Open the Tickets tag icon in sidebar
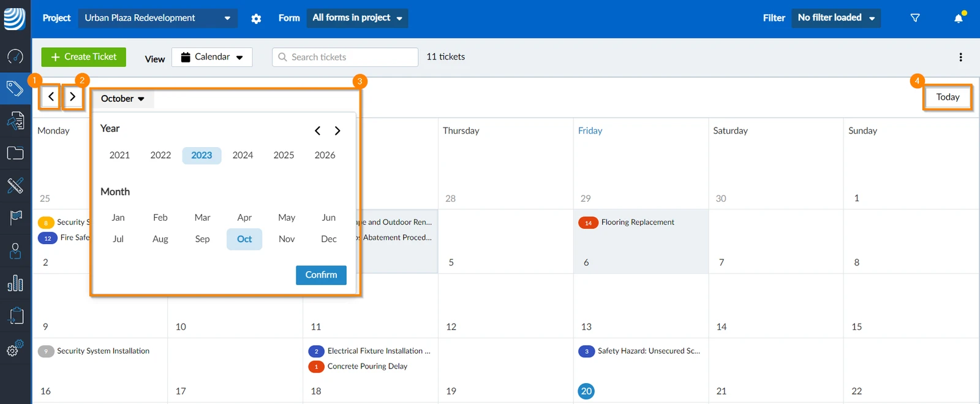Image resolution: width=980 pixels, height=404 pixels. click(x=15, y=89)
